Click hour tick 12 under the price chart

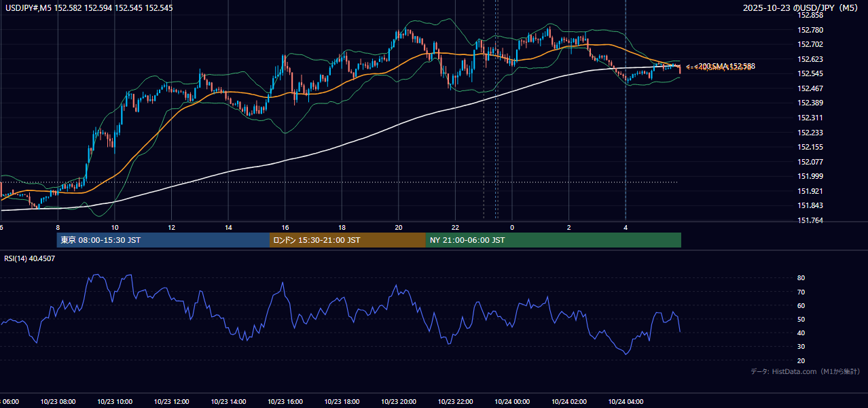pyautogui.click(x=171, y=228)
